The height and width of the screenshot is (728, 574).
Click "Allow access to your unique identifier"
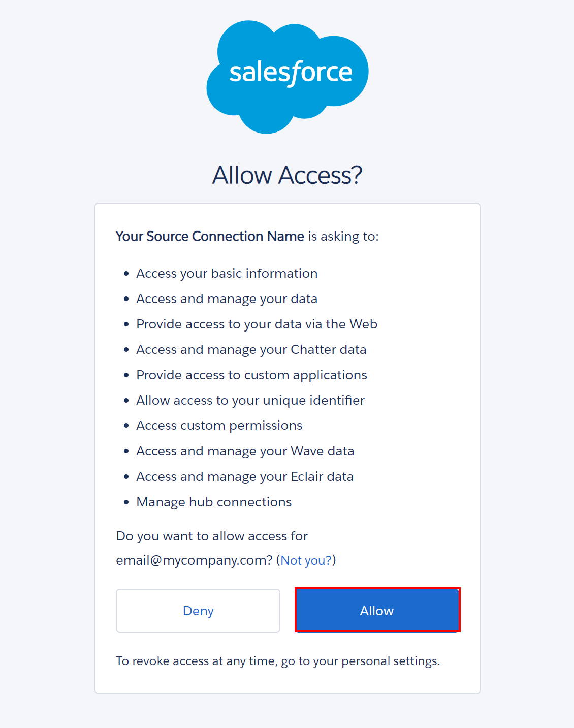(x=250, y=401)
